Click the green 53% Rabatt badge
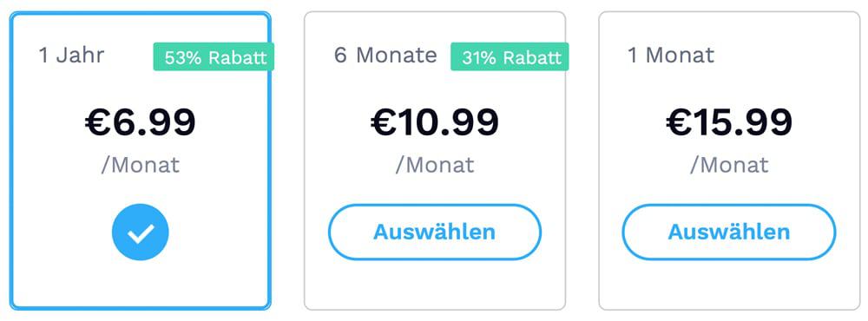 click(214, 57)
